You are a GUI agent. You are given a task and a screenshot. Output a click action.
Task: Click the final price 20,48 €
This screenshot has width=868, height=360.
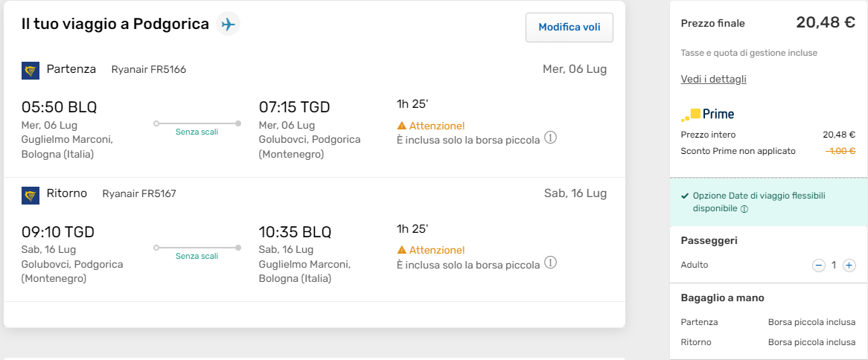(826, 22)
